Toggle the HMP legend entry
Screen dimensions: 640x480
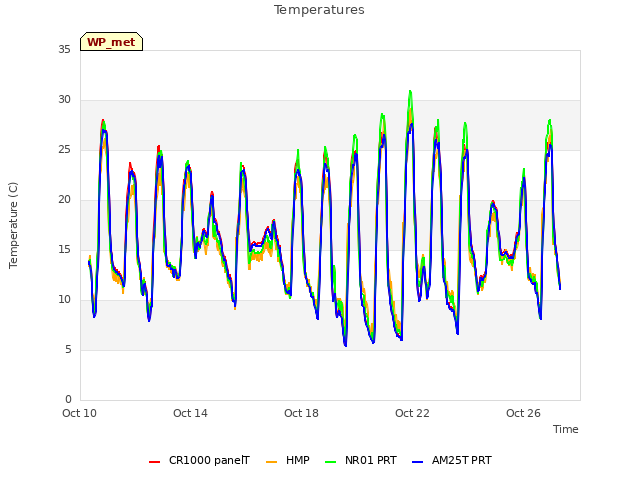[x=287, y=460]
